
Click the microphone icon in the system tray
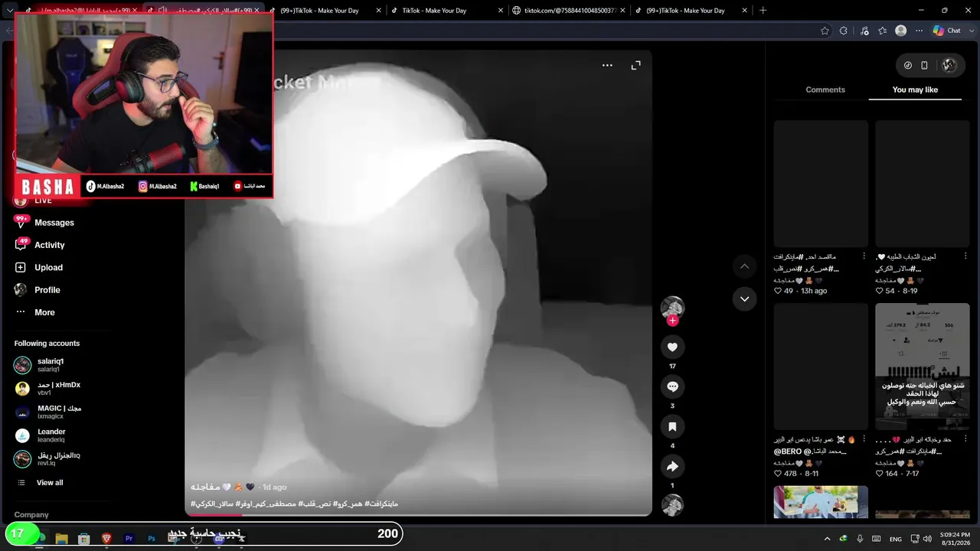click(x=860, y=539)
